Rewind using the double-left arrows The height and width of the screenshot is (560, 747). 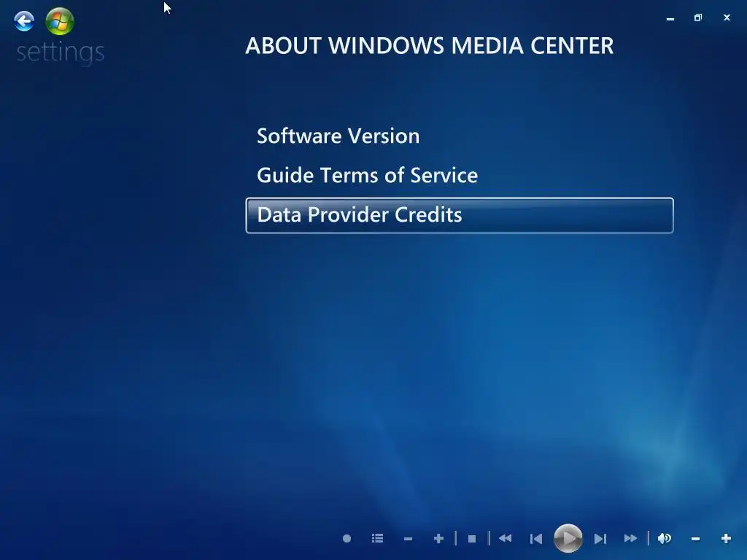pyautogui.click(x=505, y=539)
